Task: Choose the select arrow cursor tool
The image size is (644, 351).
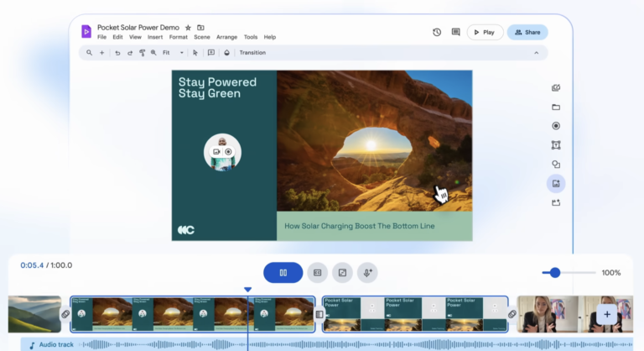Action: (x=195, y=53)
